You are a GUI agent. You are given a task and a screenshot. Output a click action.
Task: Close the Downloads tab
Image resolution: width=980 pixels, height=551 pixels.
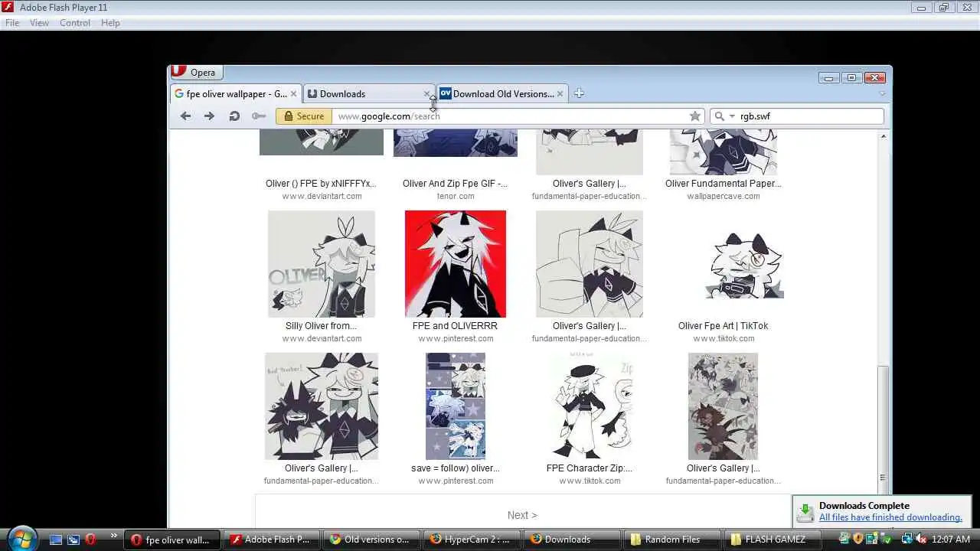tap(427, 94)
